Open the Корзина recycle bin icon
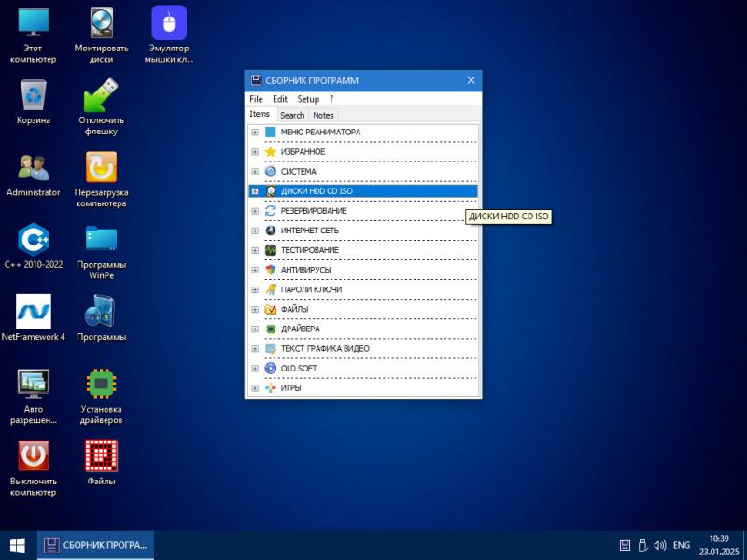 [34, 95]
